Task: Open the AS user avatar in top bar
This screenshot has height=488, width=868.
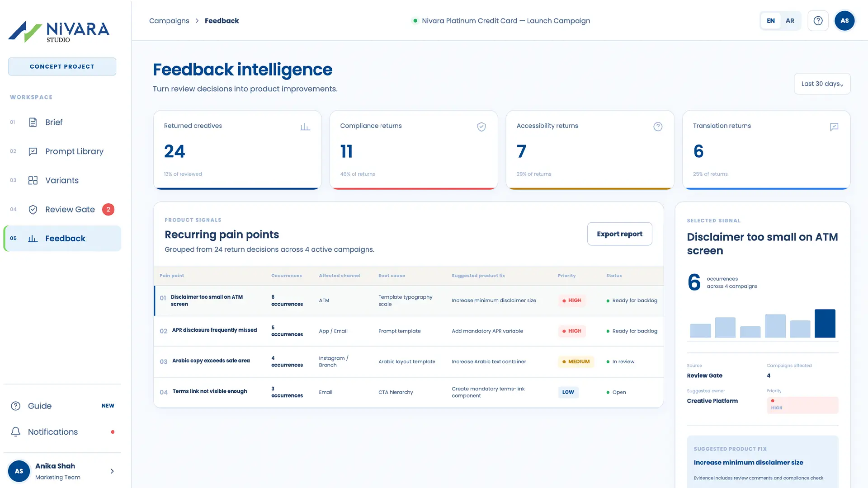Action: click(844, 21)
